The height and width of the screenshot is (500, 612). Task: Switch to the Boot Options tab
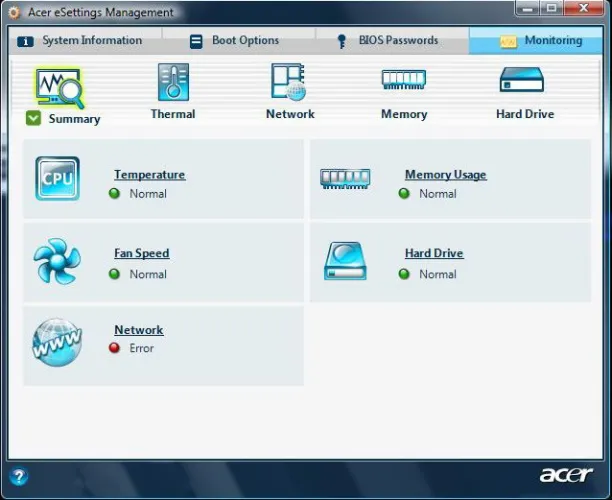[238, 41]
